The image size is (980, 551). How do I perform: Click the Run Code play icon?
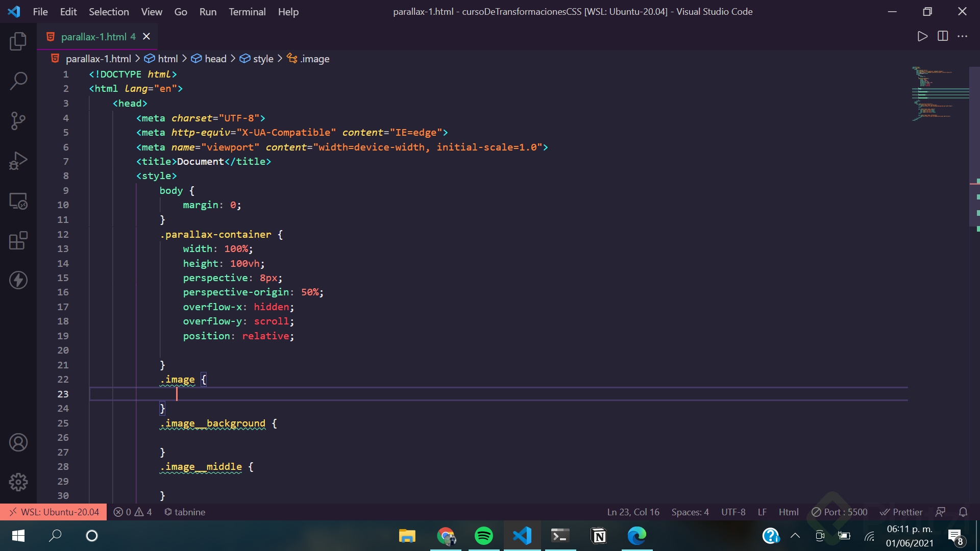coord(922,36)
